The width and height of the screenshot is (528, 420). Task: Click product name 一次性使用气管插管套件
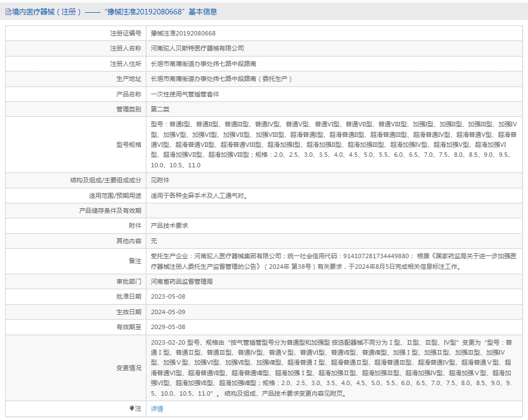click(x=185, y=94)
